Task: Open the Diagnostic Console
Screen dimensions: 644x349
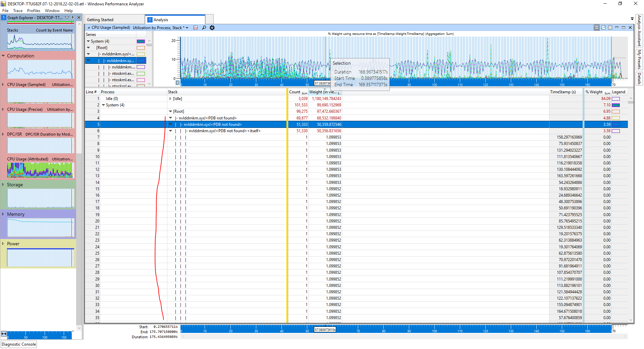Action: [19, 344]
